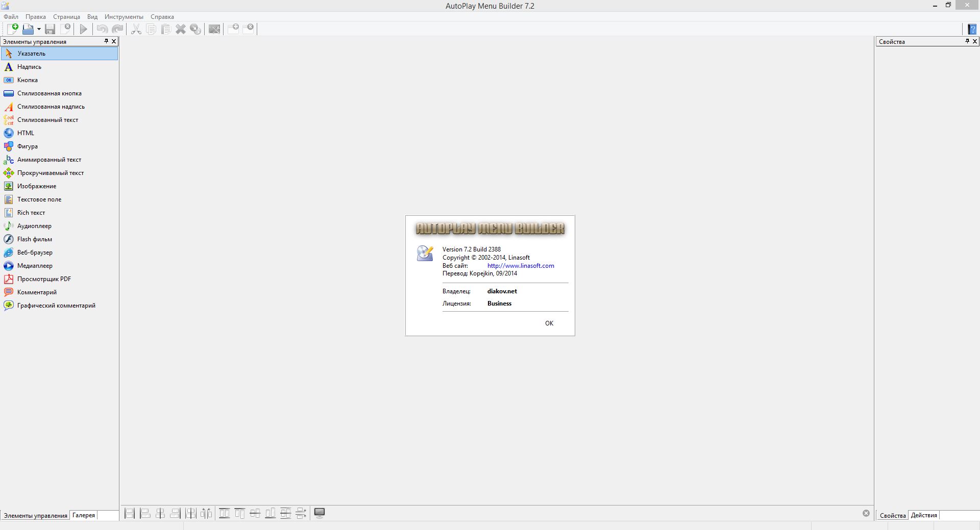The width and height of the screenshot is (980, 530).
Task: Pick the Медиаплеер control
Action: (59, 266)
